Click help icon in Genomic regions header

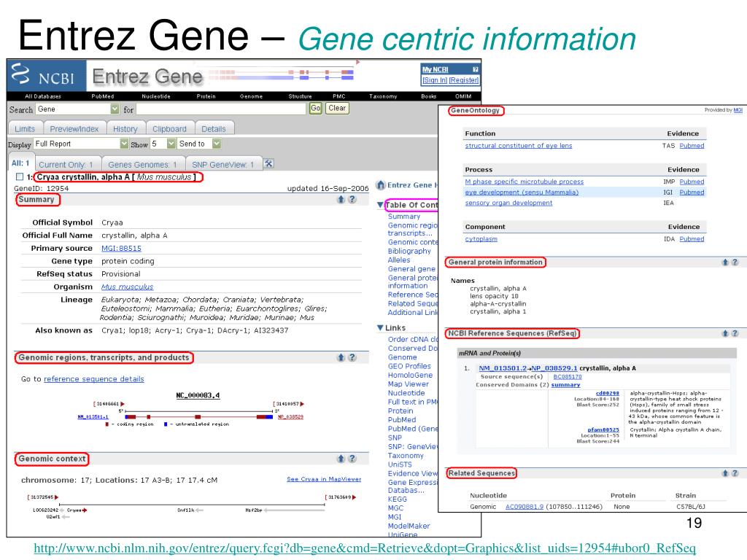352,357
